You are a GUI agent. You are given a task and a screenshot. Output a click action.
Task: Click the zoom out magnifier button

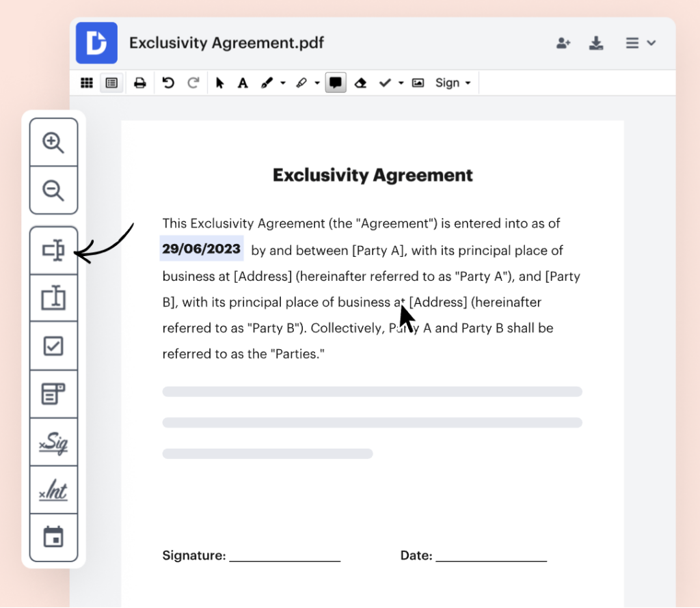tap(53, 190)
